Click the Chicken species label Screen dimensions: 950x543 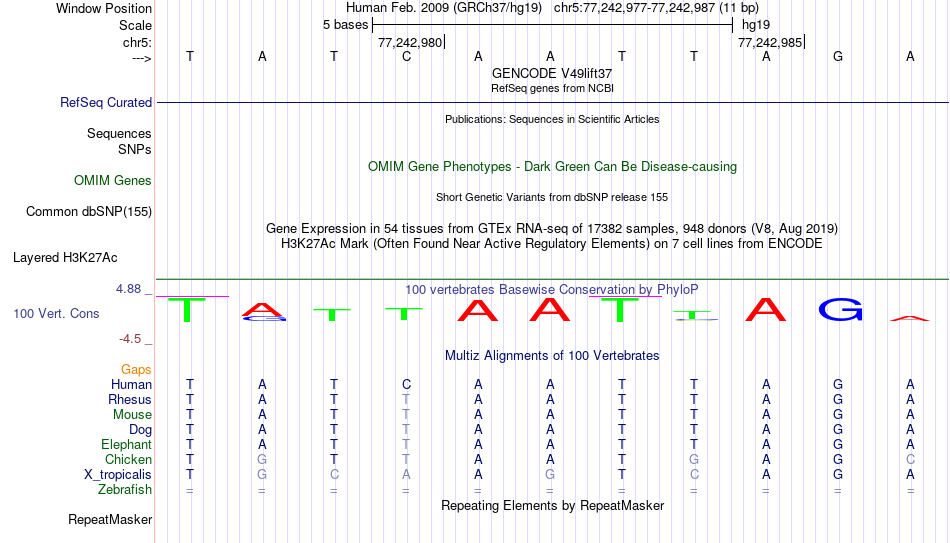click(128, 459)
